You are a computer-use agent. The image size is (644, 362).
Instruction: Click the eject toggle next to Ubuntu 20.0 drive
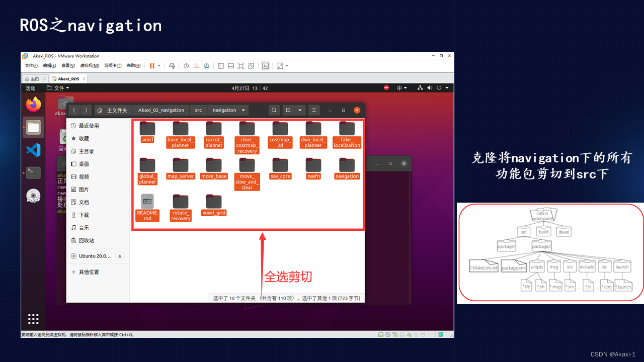click(119, 256)
